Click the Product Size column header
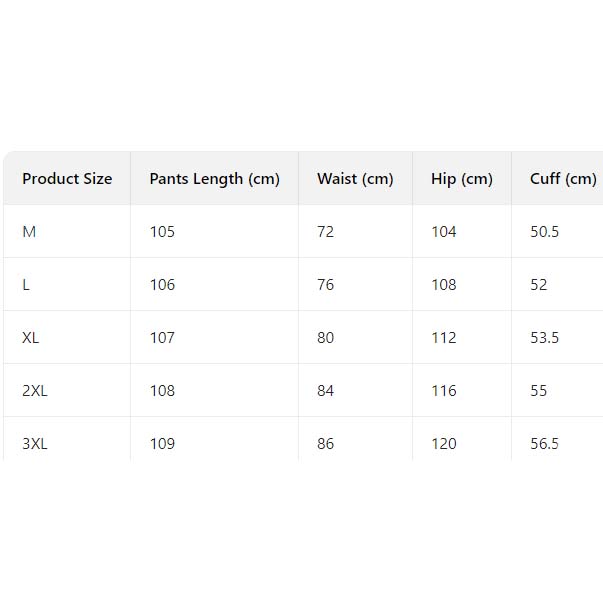This screenshot has height=603, width=603. [x=67, y=179]
